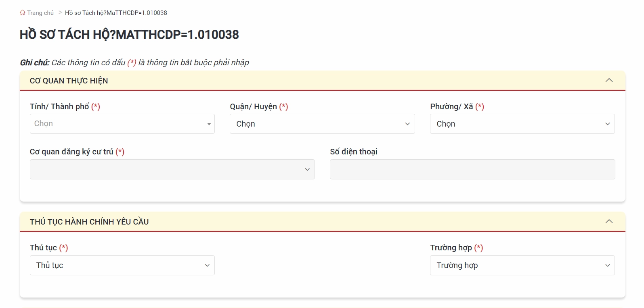Click the Quận/ Huyện chevron arrow
Screen dimensions: 644x308
coord(407,124)
